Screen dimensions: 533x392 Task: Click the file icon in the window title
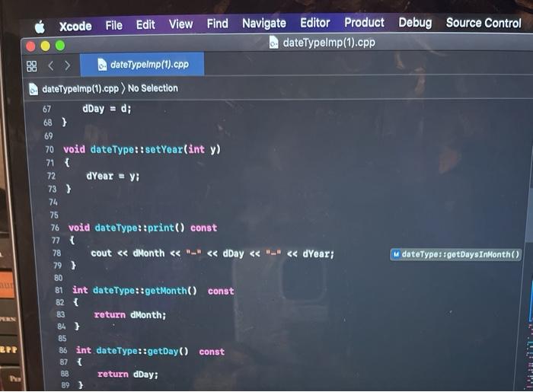[x=273, y=43]
